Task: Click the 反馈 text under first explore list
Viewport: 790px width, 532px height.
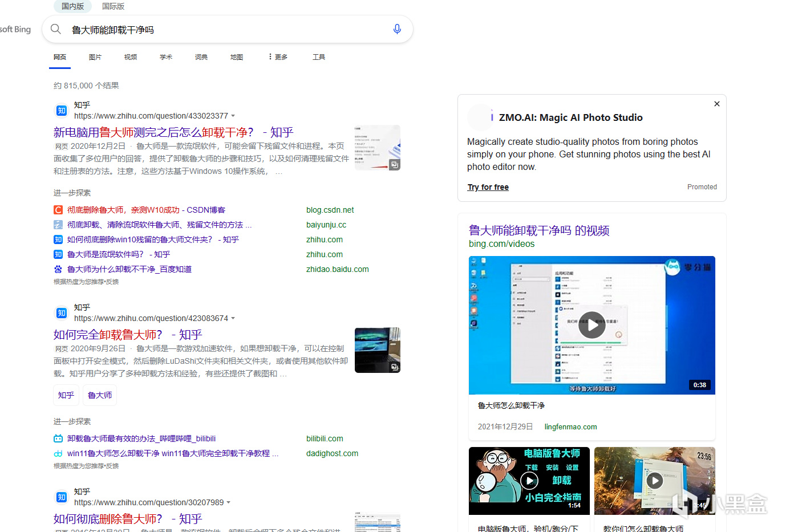Action: click(x=112, y=282)
